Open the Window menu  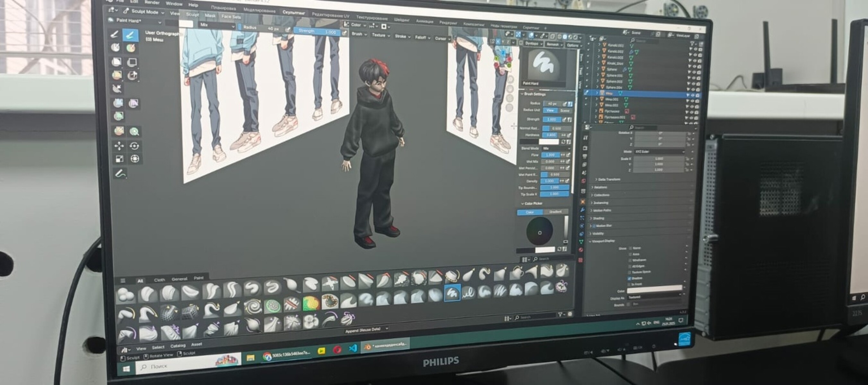(174, 4)
